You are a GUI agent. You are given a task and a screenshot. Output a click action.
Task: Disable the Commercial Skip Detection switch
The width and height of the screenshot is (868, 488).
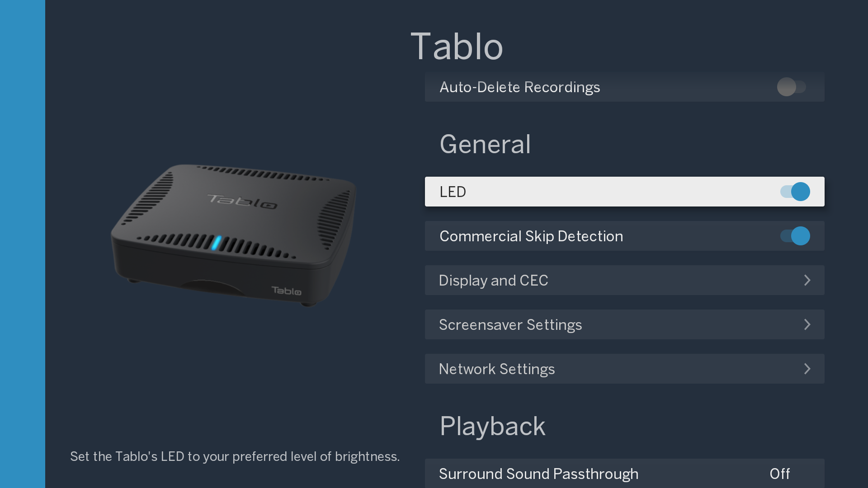point(795,236)
